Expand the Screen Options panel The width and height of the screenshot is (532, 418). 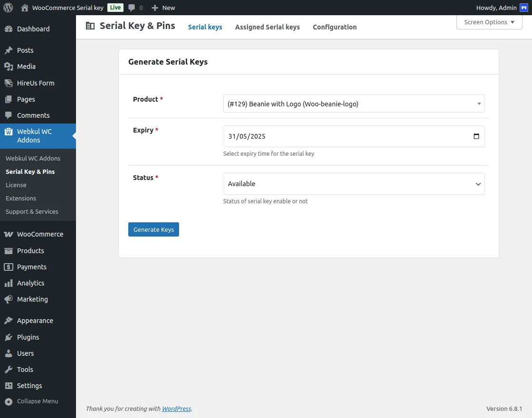pyautogui.click(x=489, y=22)
